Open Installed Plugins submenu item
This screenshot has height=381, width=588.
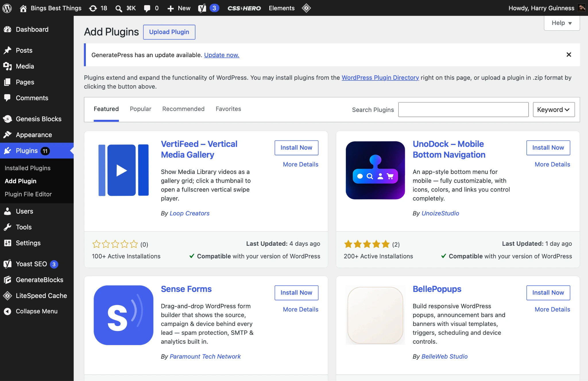tap(28, 168)
